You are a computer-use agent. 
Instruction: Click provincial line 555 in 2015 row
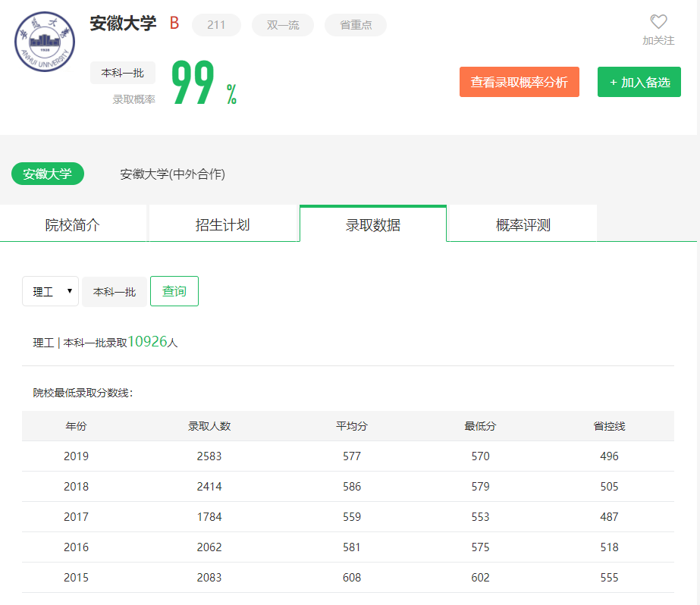610,578
